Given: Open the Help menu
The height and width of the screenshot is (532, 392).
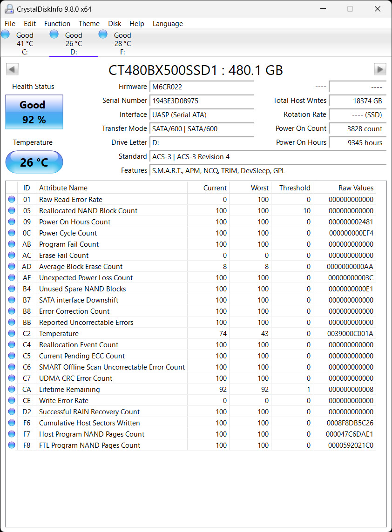Looking at the screenshot, I should pyautogui.click(x=137, y=24).
